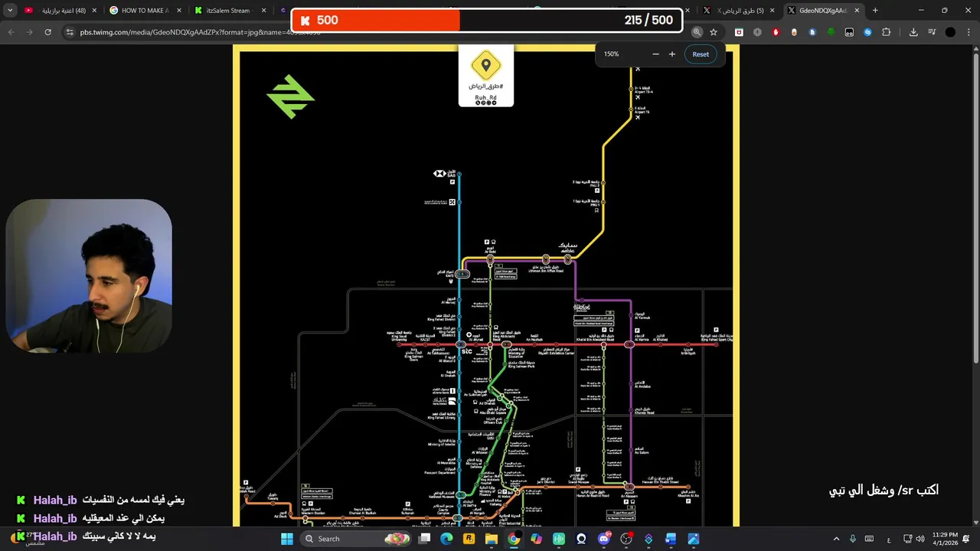Open browser Downloads
980x551 pixels.
point(913,32)
